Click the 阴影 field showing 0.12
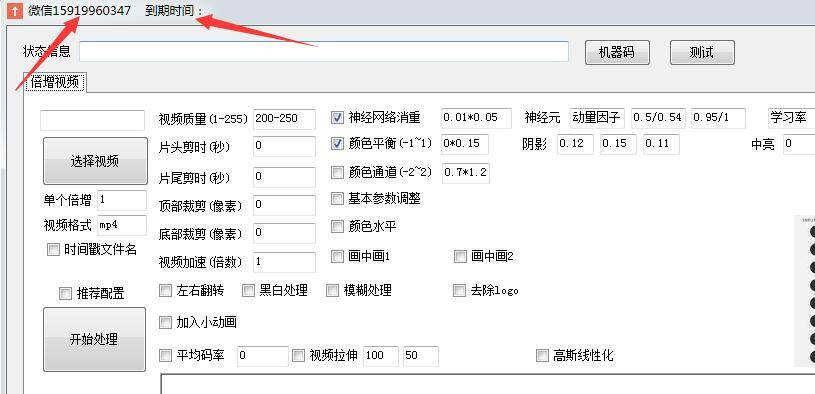The height and width of the screenshot is (394, 815). [575, 144]
